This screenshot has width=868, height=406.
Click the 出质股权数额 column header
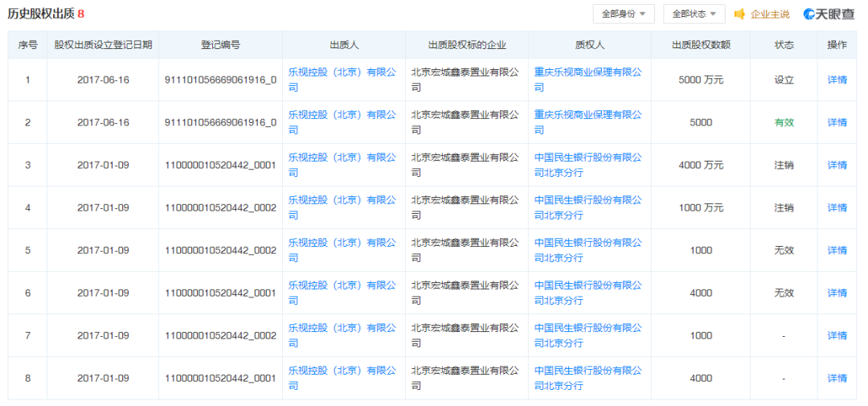pyautogui.click(x=701, y=45)
